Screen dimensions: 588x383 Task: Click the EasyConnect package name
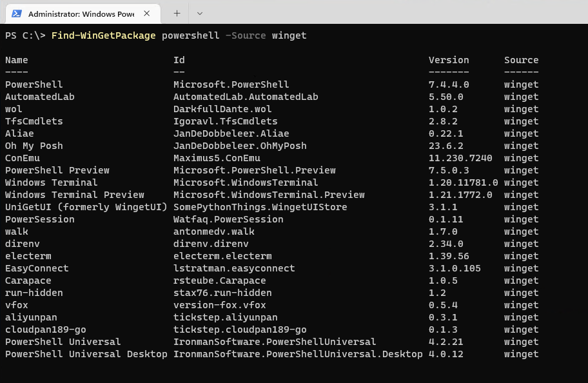37,269
